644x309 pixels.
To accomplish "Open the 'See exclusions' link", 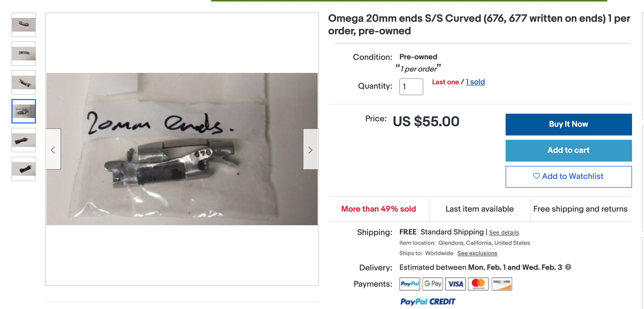I will coord(477,253).
